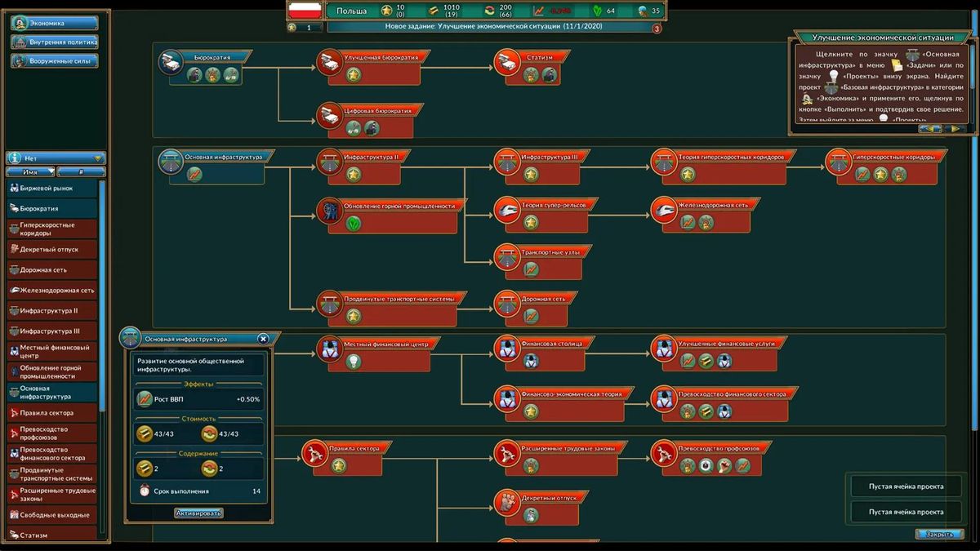Click the Закрыть button
The image size is (980, 551).
coord(933,535)
